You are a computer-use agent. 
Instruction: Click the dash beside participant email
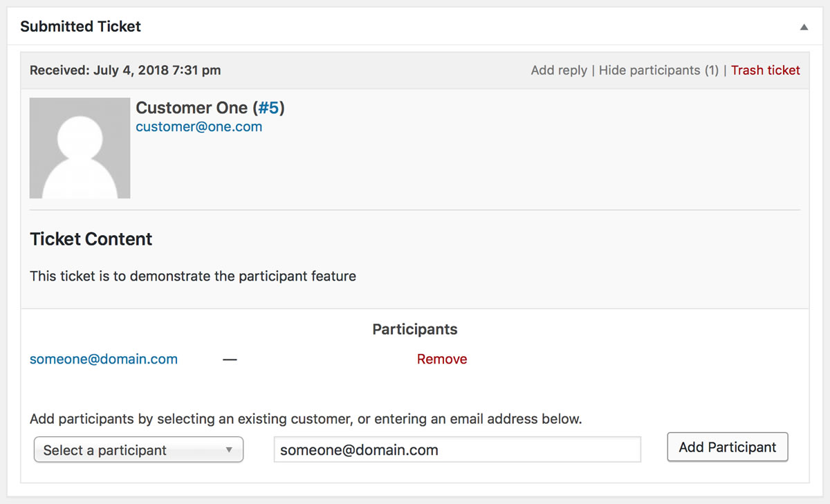[230, 360]
